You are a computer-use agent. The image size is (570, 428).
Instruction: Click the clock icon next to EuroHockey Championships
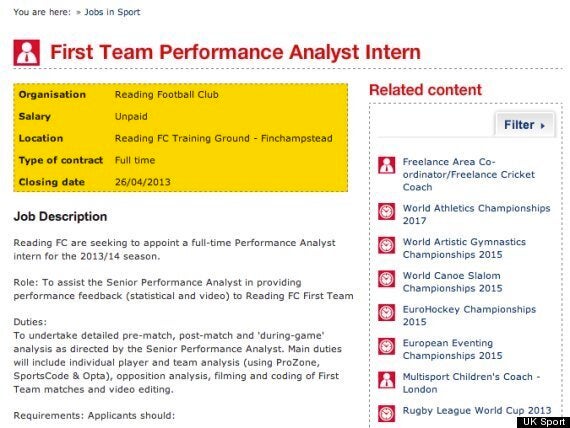386,313
